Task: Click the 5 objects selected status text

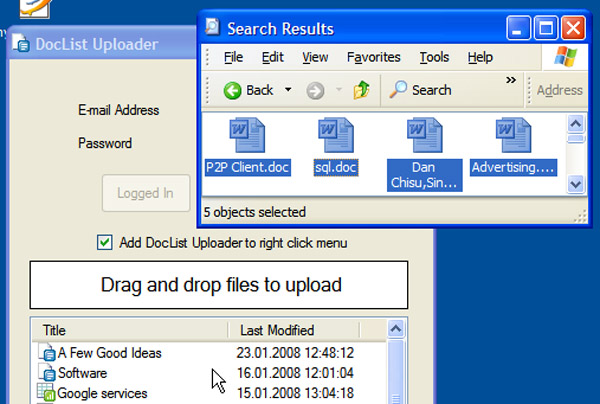Action: 254,212
